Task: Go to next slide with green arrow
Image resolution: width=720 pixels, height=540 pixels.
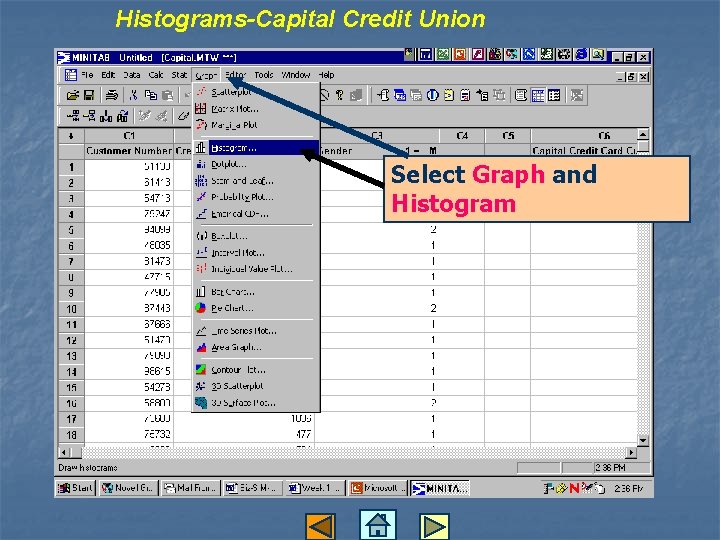Action: coord(434,526)
